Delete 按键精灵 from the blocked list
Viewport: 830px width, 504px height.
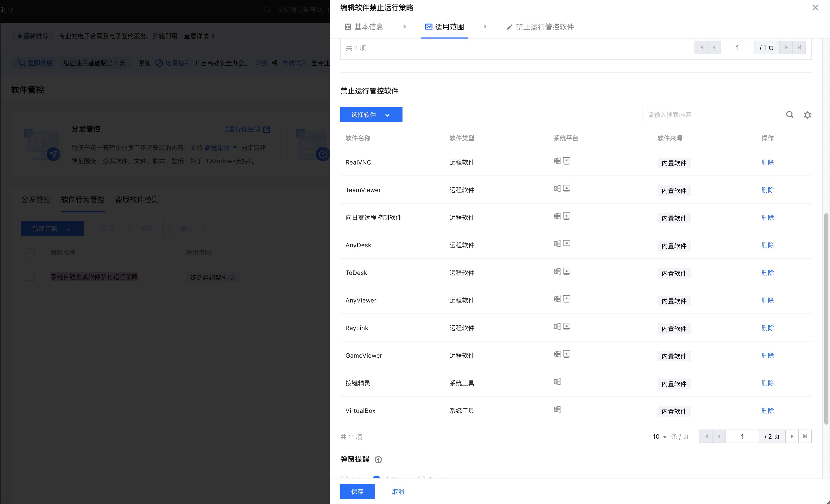point(767,383)
